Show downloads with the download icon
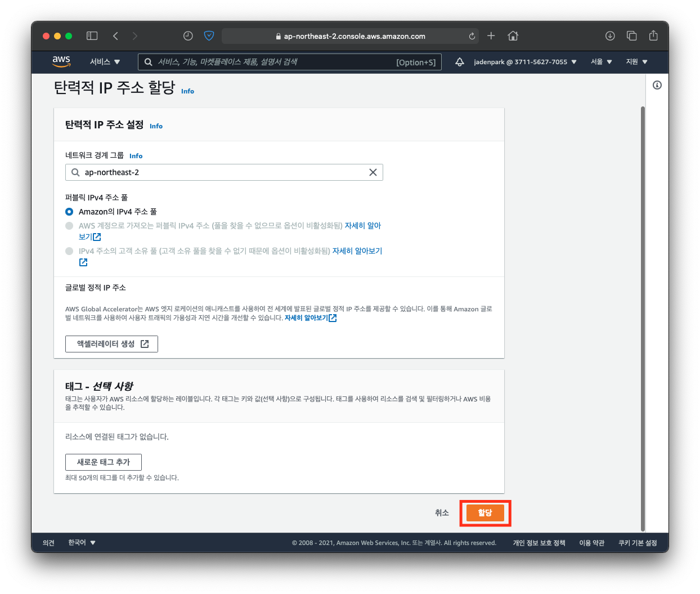Screen dimensions: 700x594 click(x=610, y=36)
